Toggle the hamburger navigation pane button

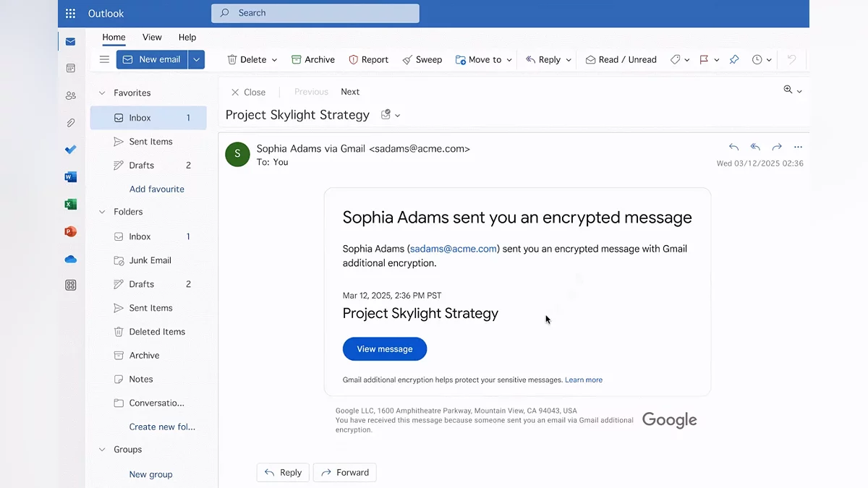(104, 59)
